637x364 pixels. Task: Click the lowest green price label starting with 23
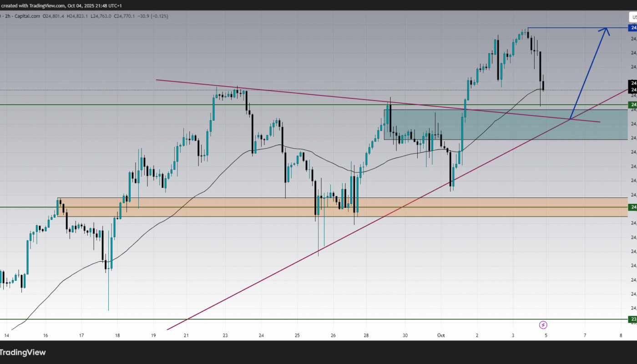tap(632, 319)
